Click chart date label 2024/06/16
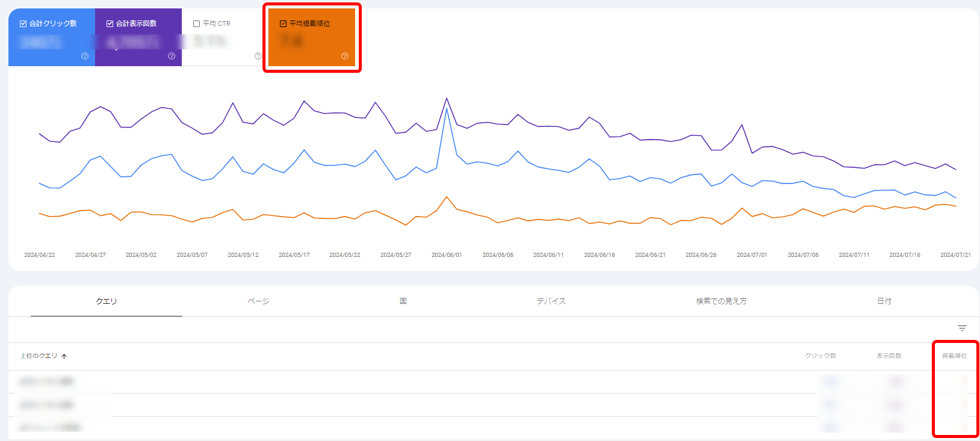Screen dimensions: 980x441 pyautogui.click(x=600, y=255)
